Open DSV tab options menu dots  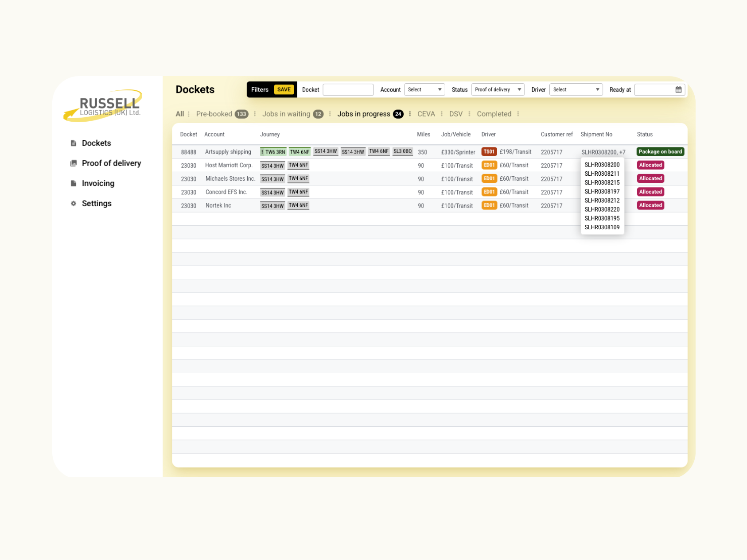click(x=469, y=114)
